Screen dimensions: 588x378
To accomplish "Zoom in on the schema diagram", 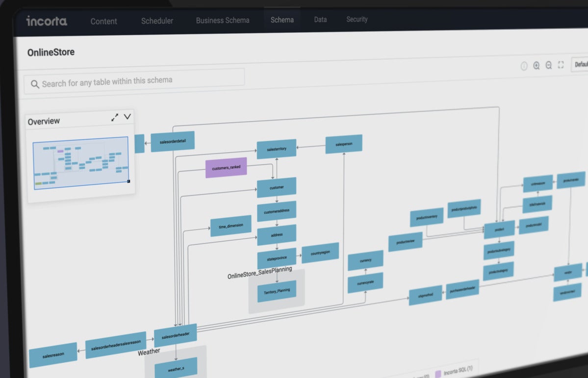I will click(536, 66).
